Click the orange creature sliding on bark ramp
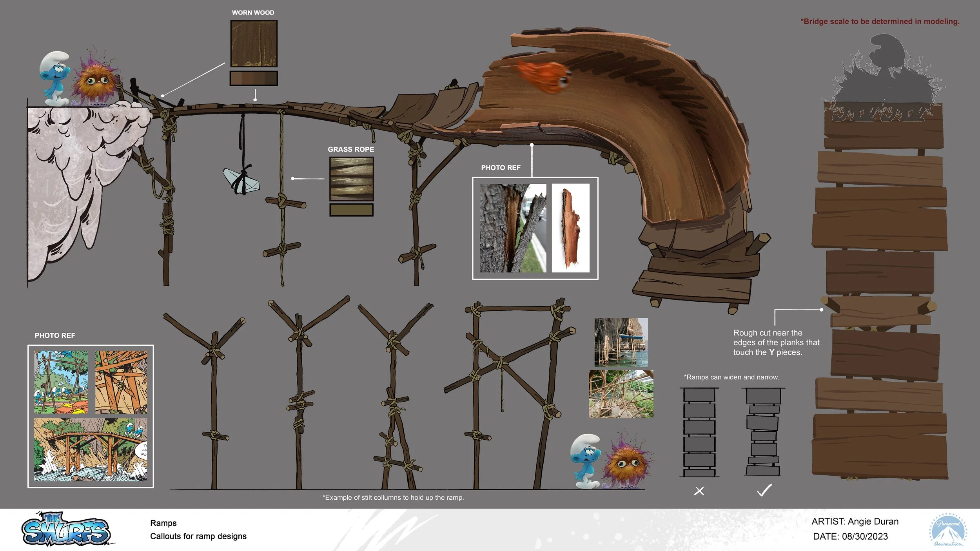 (544, 77)
